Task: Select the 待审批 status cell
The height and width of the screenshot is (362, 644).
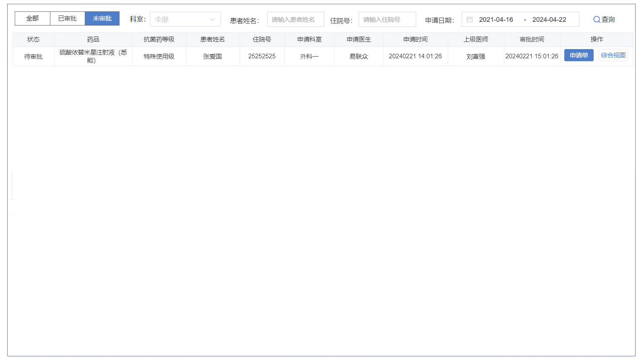Action: pos(34,56)
